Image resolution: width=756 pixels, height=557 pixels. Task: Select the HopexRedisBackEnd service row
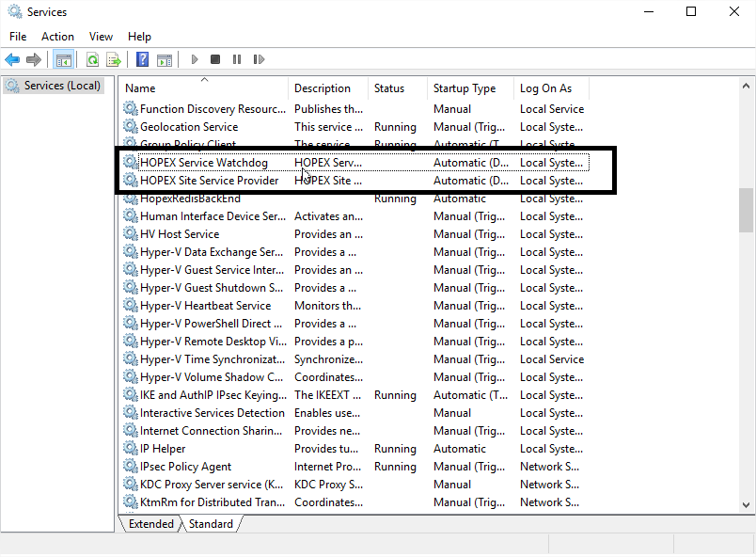click(x=190, y=199)
